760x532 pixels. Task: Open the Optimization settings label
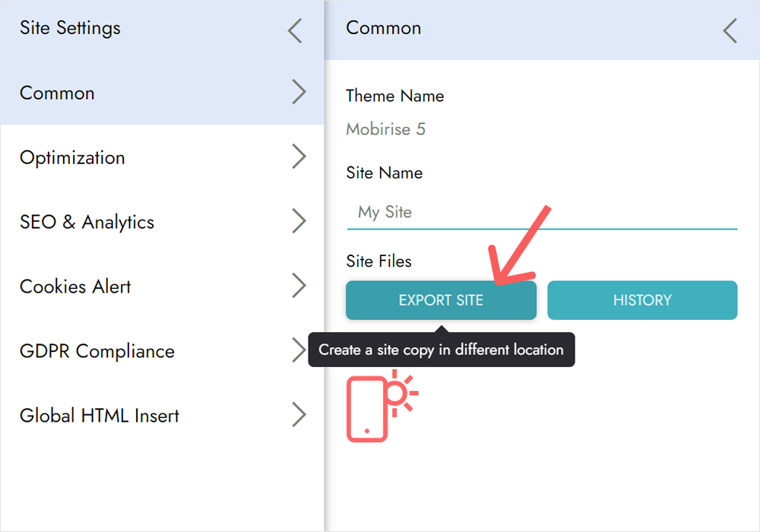pos(72,158)
